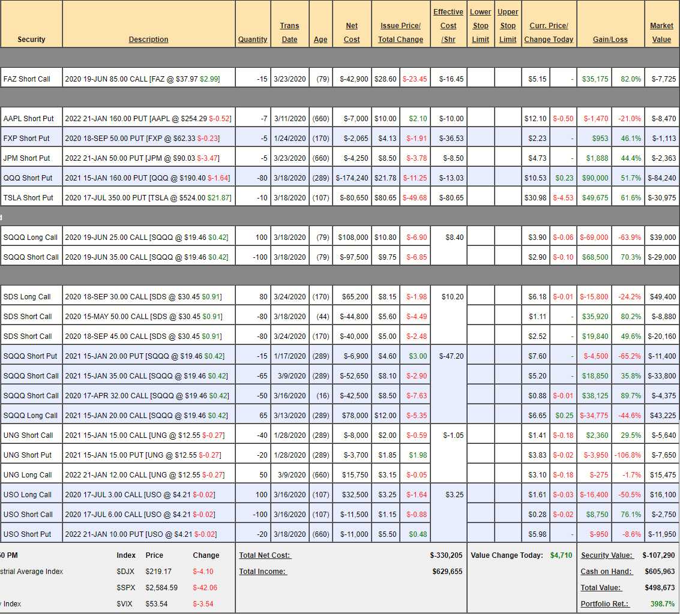Viewport: 680px width, 616px height.
Task: Select the AAPL Short Put security cell
Action: pyautogui.click(x=28, y=119)
